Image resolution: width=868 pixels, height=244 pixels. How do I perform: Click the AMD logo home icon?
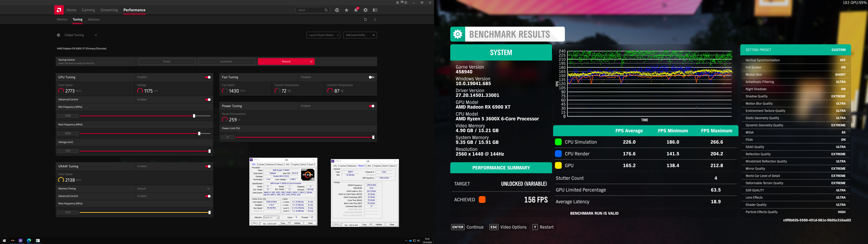click(x=59, y=10)
